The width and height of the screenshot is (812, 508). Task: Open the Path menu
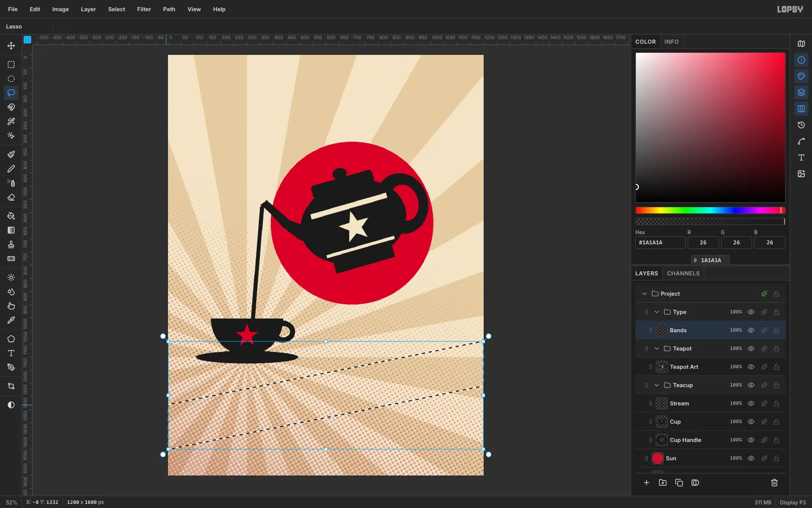coord(169,9)
